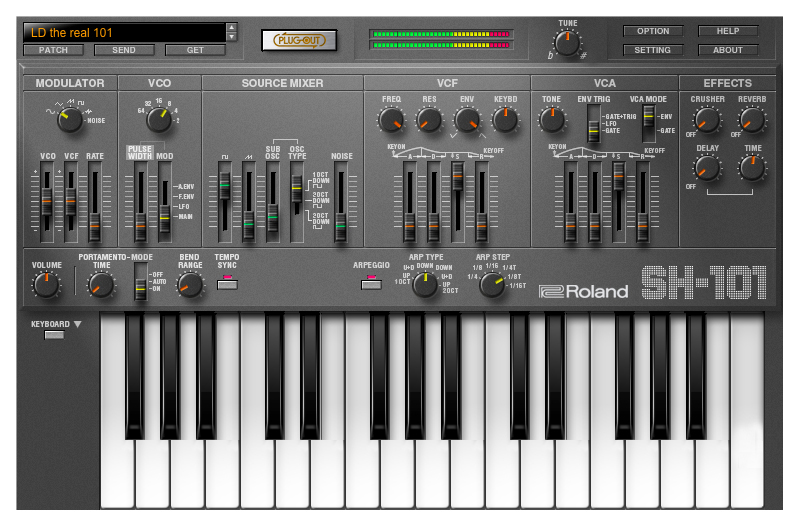Toggle the TEMPO SYNC button

(x=227, y=284)
